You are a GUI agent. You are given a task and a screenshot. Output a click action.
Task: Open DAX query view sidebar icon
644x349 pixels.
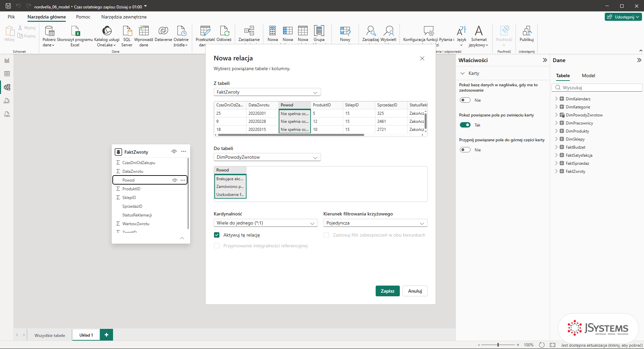[x=7, y=101]
